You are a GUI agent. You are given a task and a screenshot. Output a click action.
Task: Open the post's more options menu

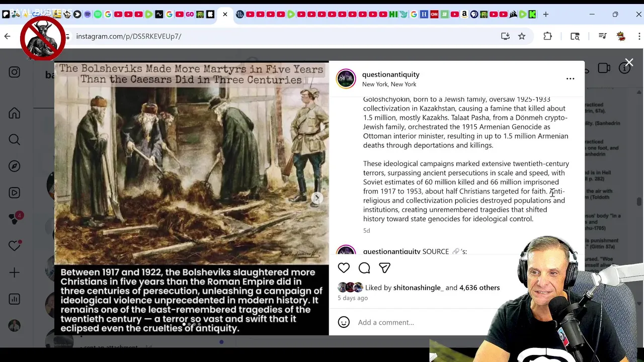[x=570, y=79]
